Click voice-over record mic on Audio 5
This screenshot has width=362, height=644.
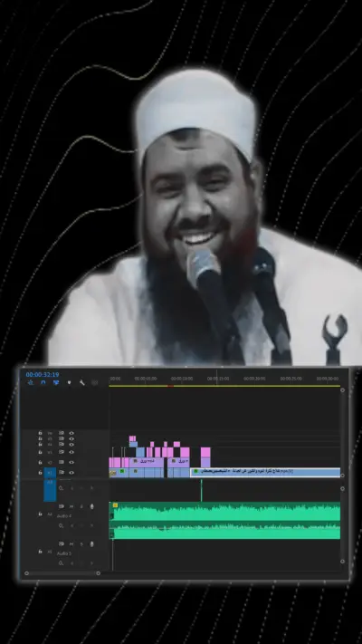pyautogui.click(x=92, y=543)
